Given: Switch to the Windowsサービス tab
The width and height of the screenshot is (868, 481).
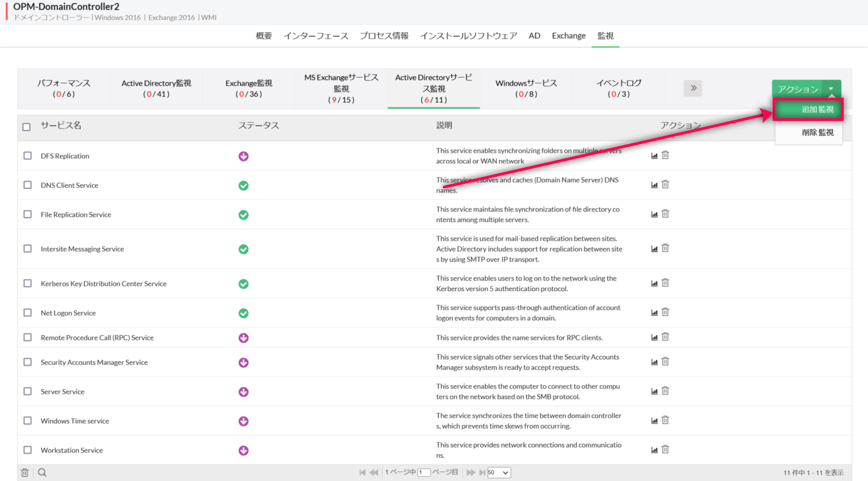Looking at the screenshot, I should click(x=526, y=88).
